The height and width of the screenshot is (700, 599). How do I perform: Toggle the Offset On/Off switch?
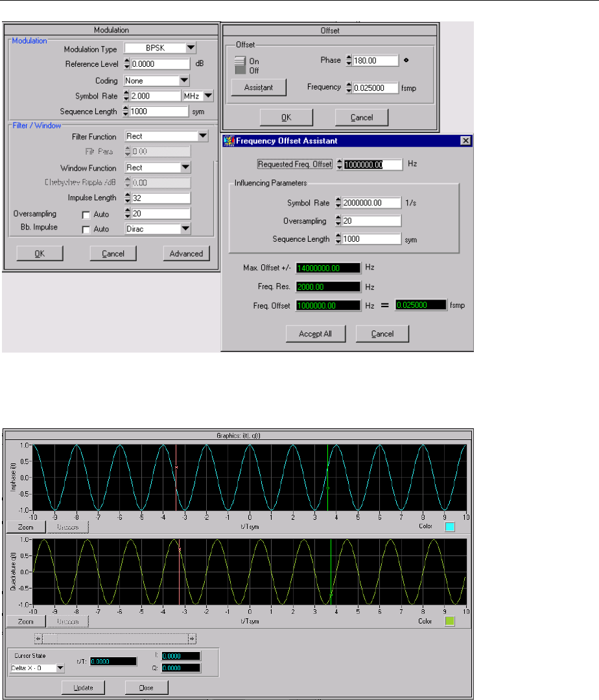pos(240,65)
